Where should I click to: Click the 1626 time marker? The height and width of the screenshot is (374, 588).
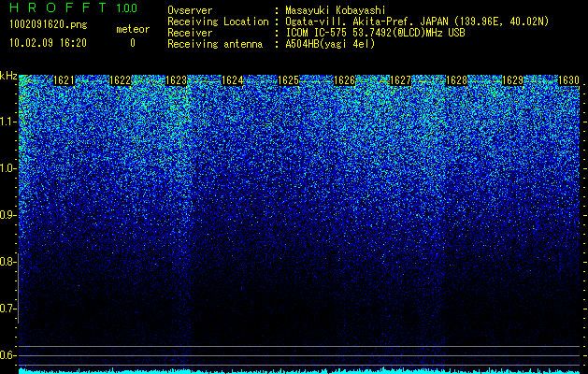(344, 80)
